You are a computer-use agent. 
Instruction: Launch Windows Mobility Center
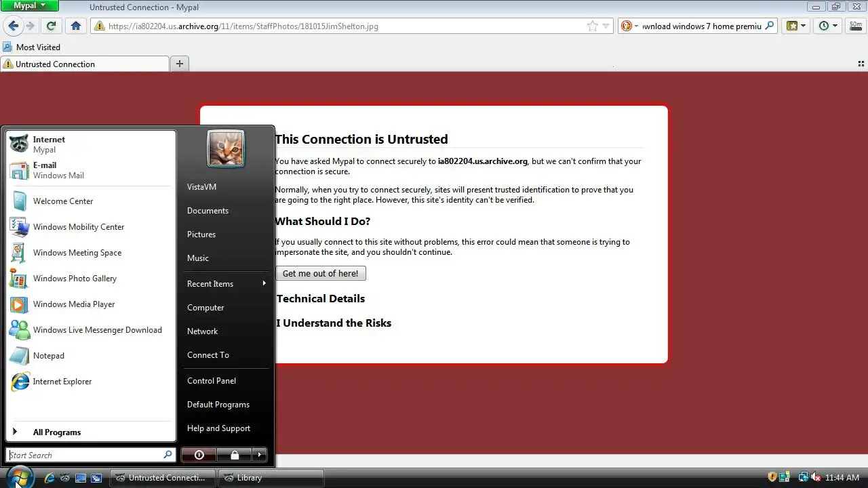[90, 227]
